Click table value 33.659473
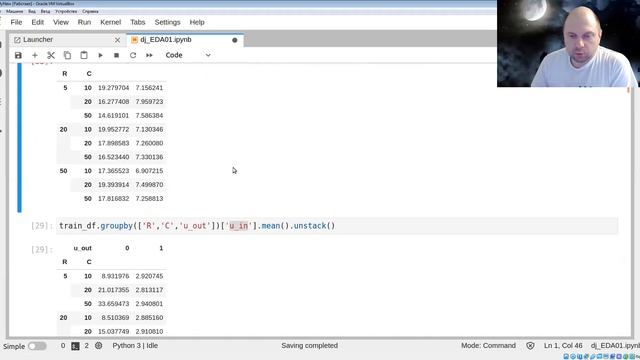Viewport: 640px width, 360px height. 113,304
